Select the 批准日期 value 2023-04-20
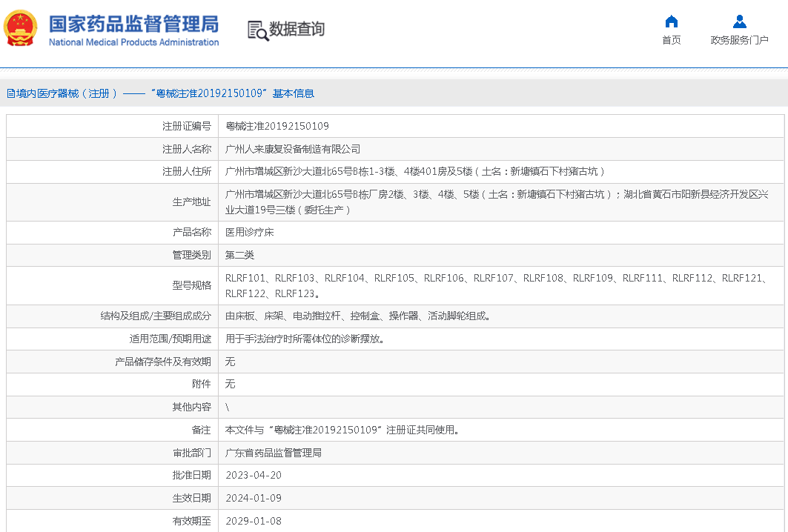Image resolution: width=788 pixels, height=532 pixels. tap(254, 475)
